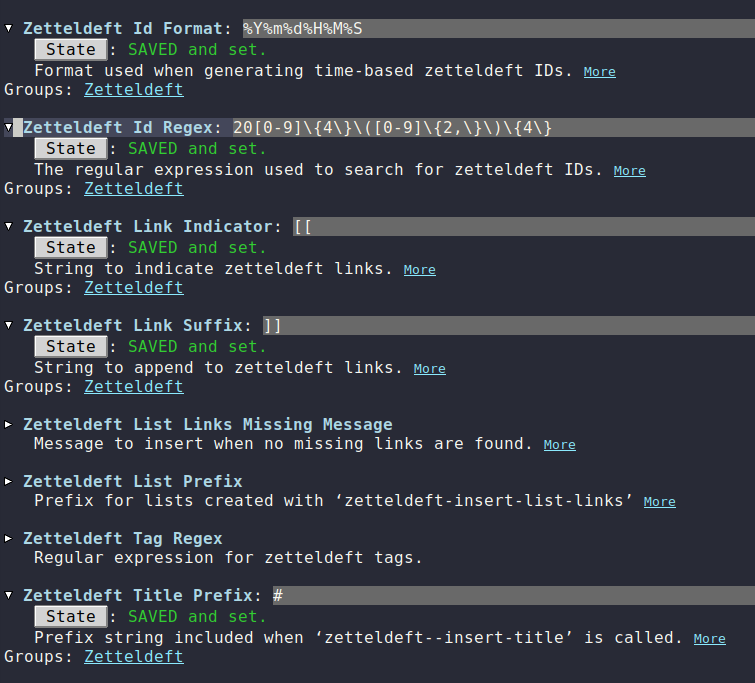Show More for Id Format description
The height and width of the screenshot is (683, 755).
coord(599,71)
